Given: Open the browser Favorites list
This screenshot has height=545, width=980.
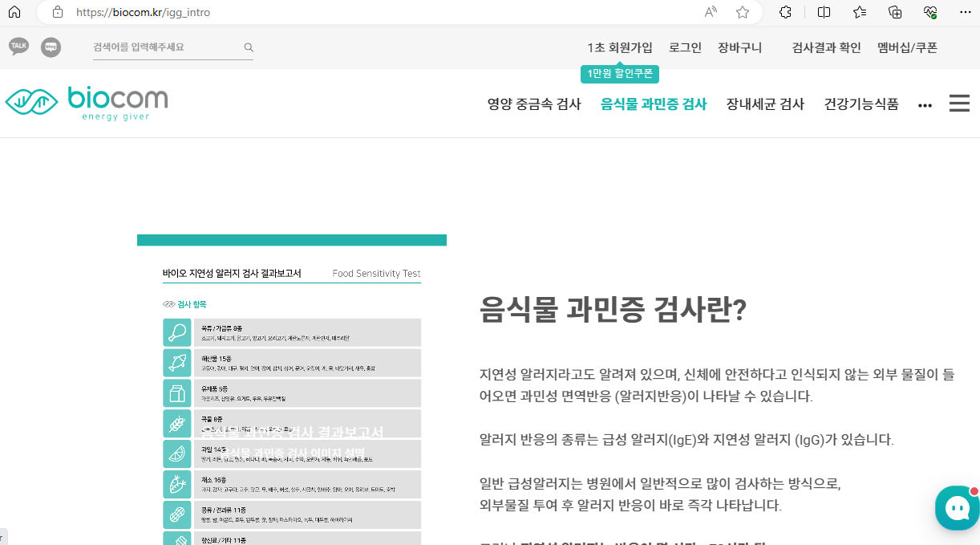Looking at the screenshot, I should click(860, 12).
